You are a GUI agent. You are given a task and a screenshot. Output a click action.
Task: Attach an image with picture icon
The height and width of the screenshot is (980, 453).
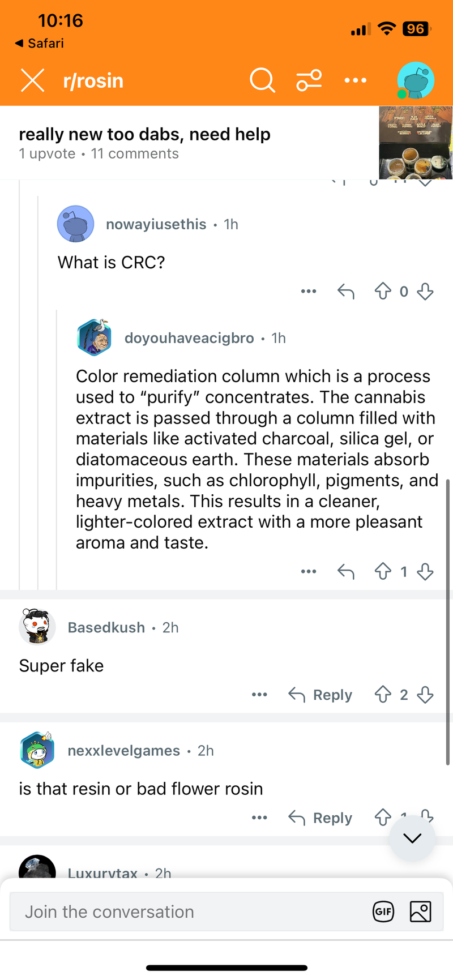point(420,912)
